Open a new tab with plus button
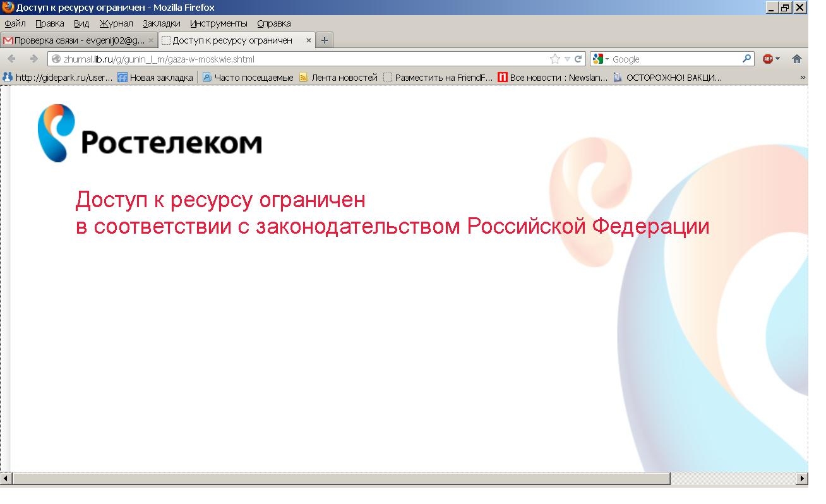The width and height of the screenshot is (826, 504). click(325, 40)
